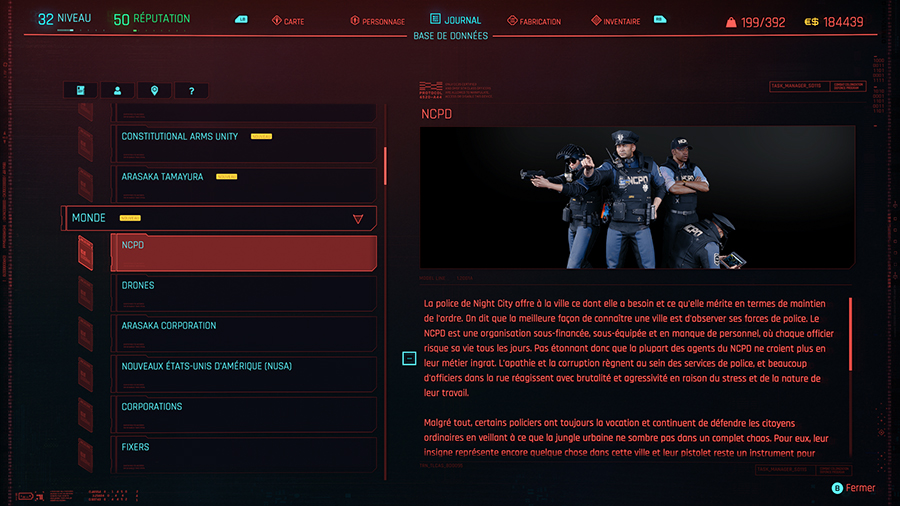Open the Arasaka Corporation entry
Viewport: 900px width, 506px height.
click(243, 333)
